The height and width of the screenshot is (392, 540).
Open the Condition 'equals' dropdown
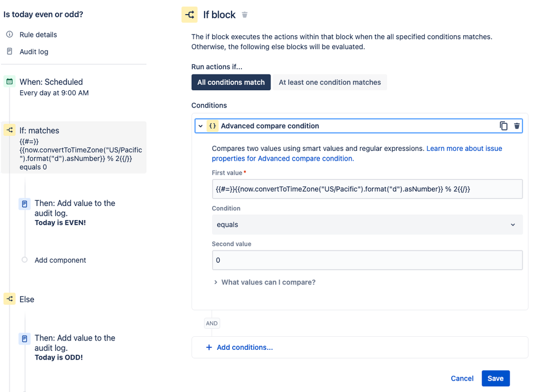tap(367, 224)
